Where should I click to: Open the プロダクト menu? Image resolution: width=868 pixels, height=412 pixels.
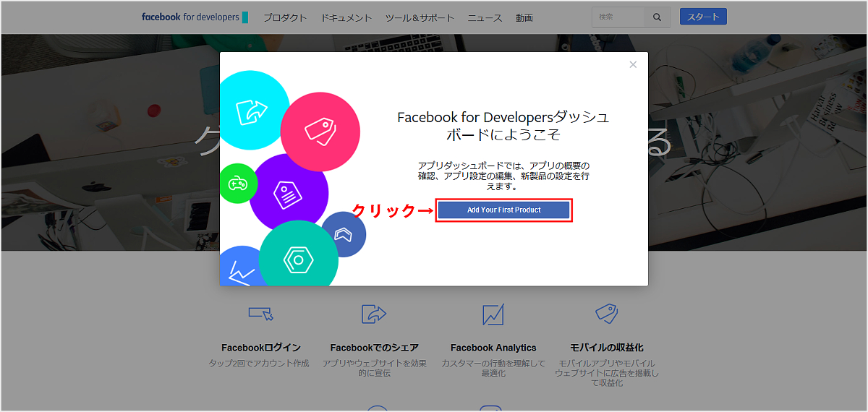[x=285, y=18]
